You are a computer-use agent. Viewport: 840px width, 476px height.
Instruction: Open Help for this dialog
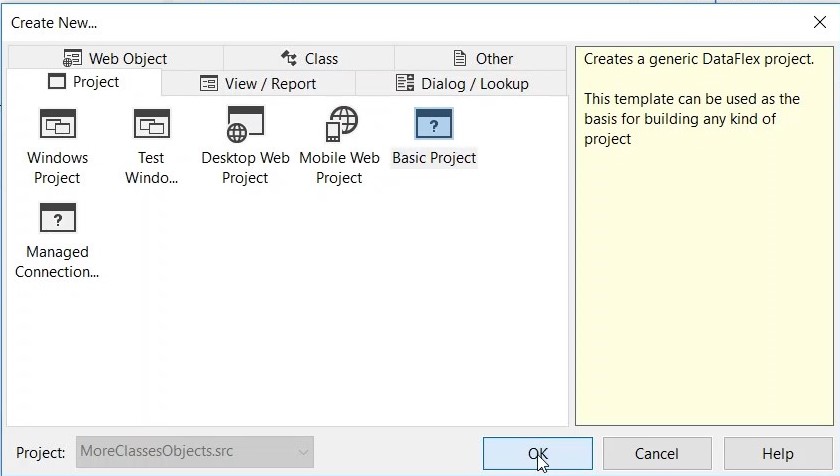777,453
